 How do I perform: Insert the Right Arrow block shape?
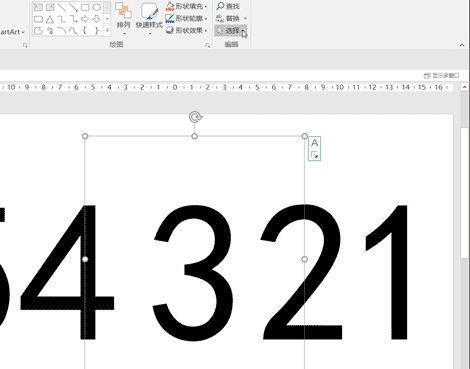pyautogui.click(x=85, y=19)
